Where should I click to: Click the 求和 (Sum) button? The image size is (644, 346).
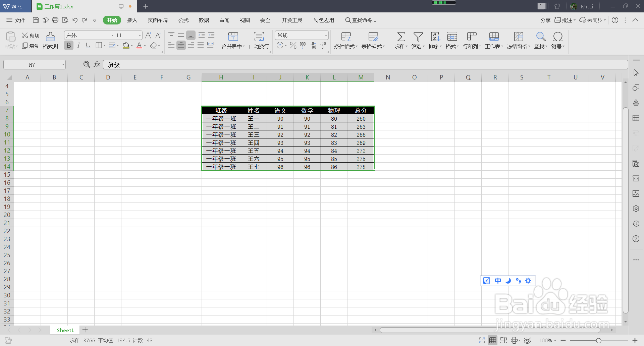point(401,40)
